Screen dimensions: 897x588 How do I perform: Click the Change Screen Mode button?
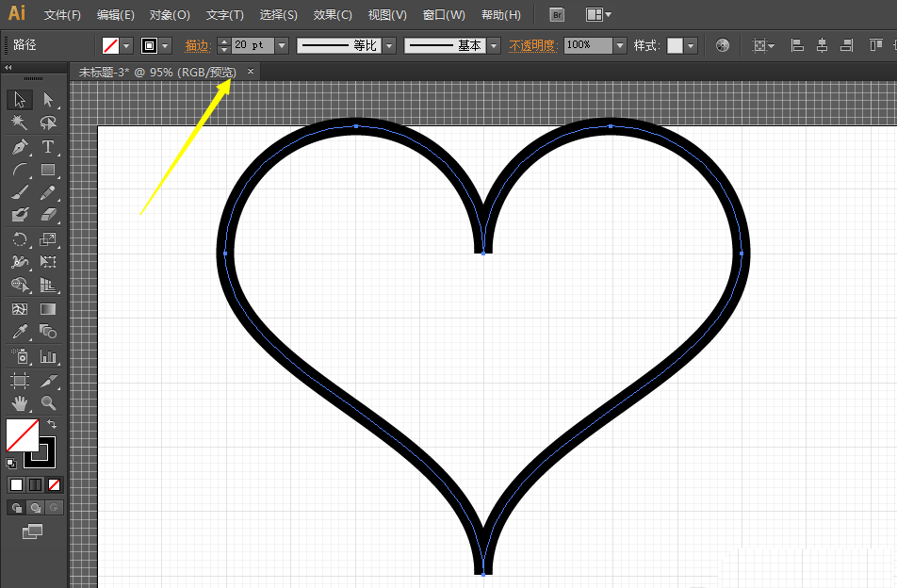33,532
